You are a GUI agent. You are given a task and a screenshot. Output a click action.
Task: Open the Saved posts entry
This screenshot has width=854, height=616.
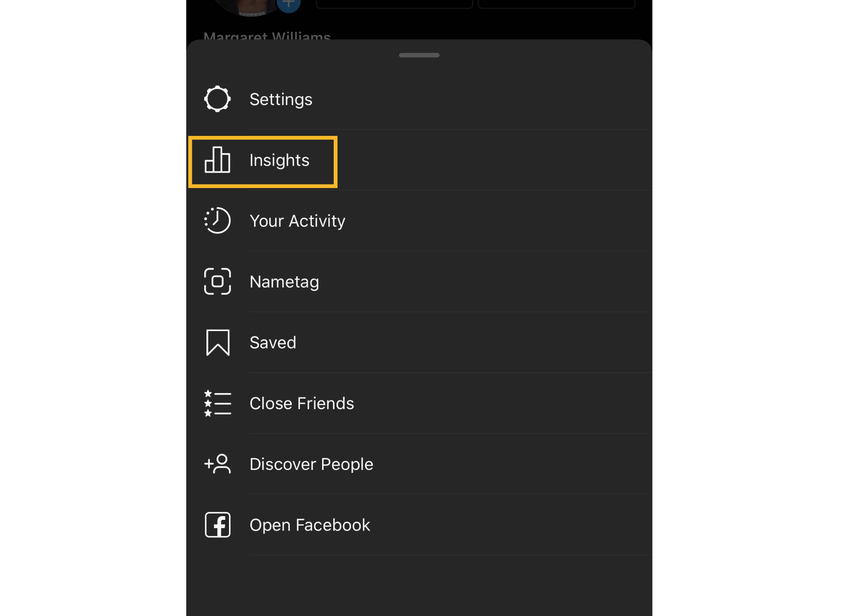(419, 342)
